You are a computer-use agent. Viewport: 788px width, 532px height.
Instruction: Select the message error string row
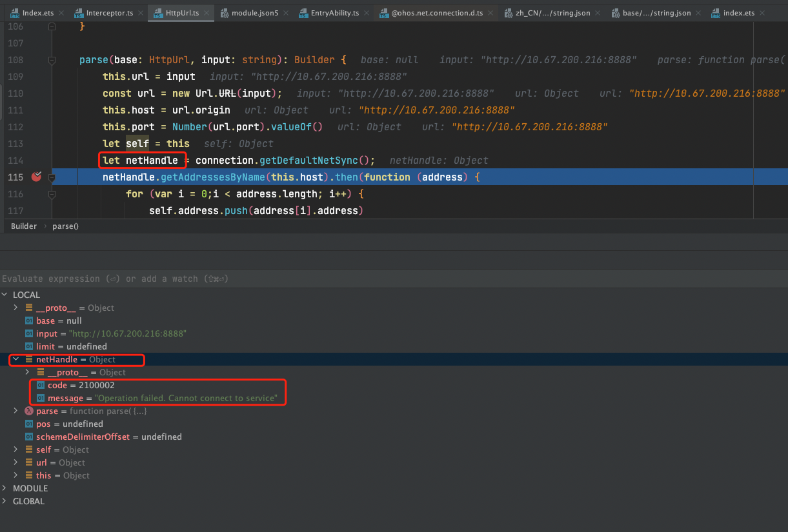pyautogui.click(x=394, y=398)
